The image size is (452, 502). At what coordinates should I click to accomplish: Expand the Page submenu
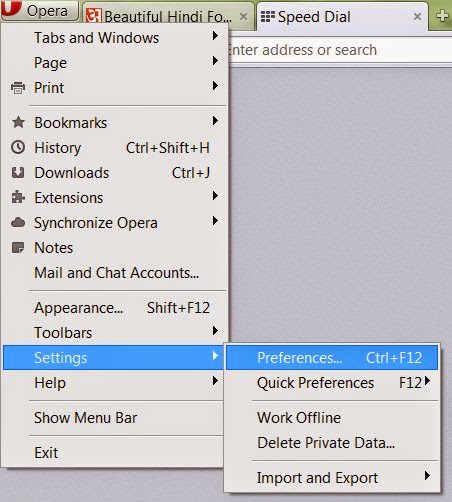(115, 63)
